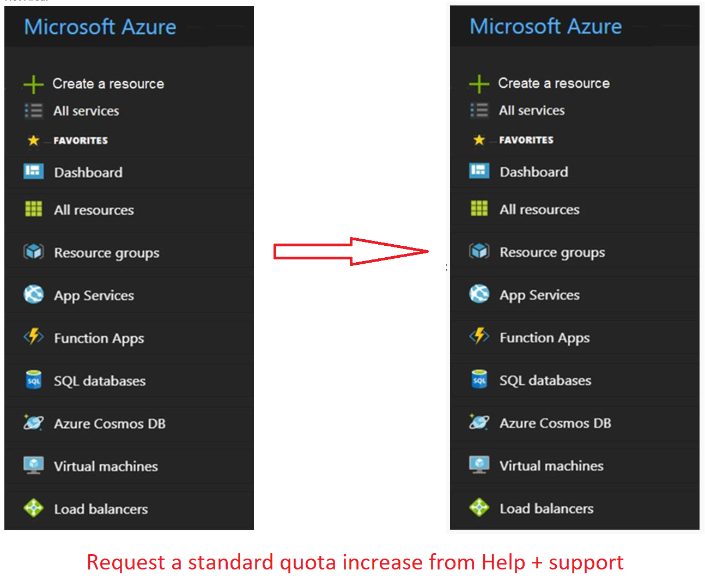705x588 pixels.
Task: Open SQL databases via its cylinder icon
Action: click(33, 380)
